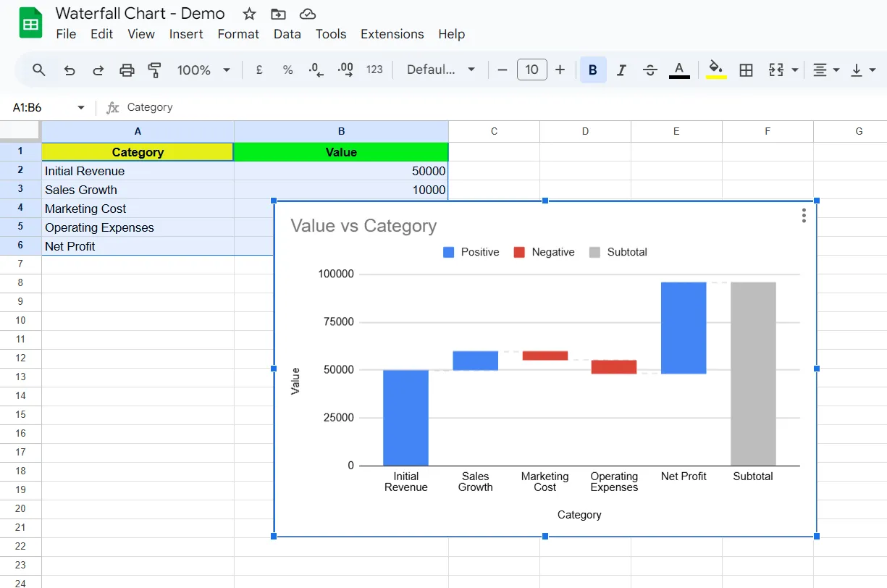Open the borders tool
This screenshot has width=887, height=588.
(x=746, y=70)
